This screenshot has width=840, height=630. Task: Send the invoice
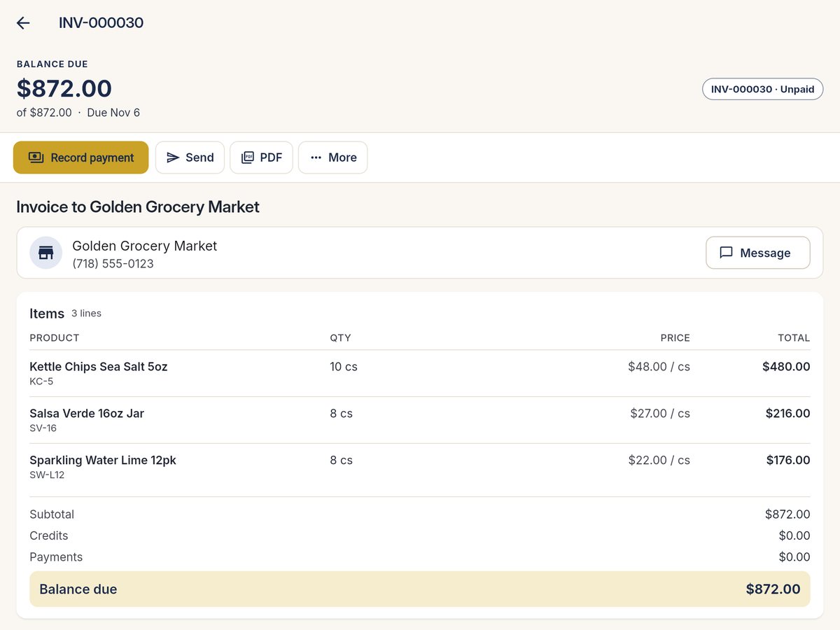click(190, 157)
